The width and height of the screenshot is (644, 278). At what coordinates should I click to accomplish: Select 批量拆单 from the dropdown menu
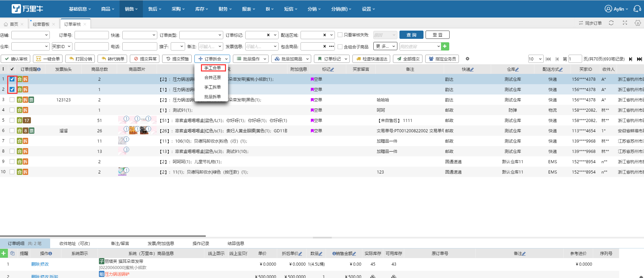coord(213,97)
